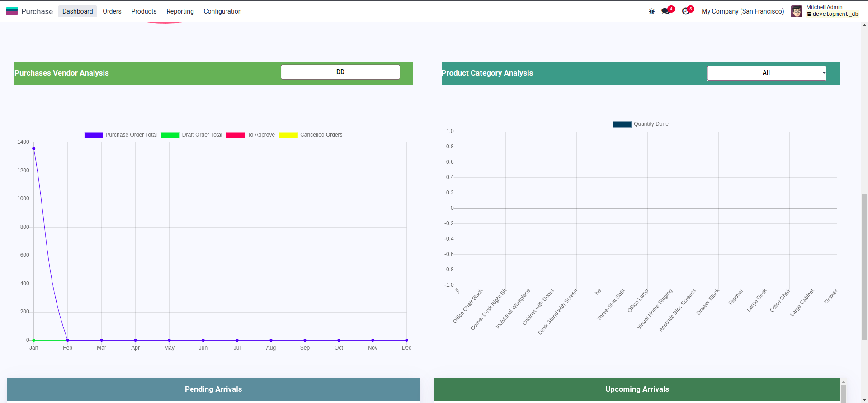Toggle the Draft Order Total legend series

pos(192,135)
